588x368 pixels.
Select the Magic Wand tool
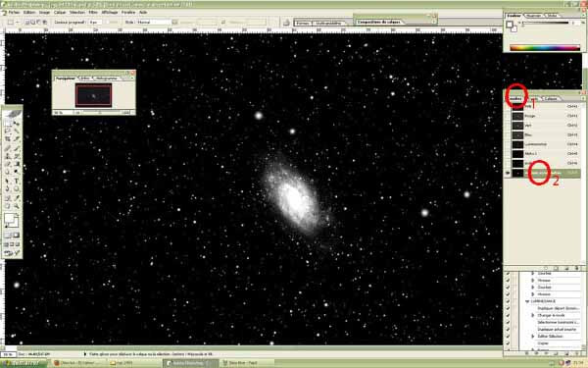point(16,131)
